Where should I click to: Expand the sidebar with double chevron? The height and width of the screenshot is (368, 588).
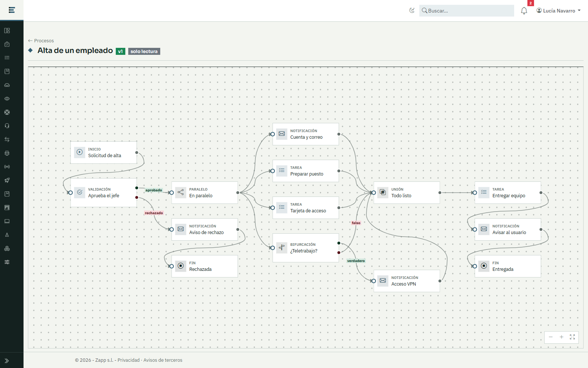pyautogui.click(x=7, y=361)
